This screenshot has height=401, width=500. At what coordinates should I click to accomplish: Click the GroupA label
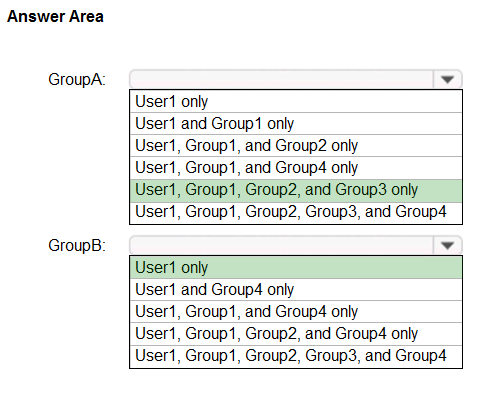[77, 80]
